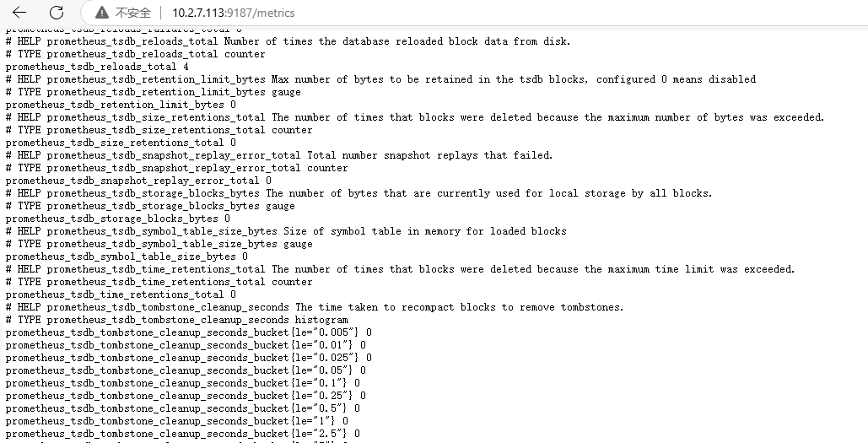Click the TYPE prometheus_tsdb_size_retentions_total counter line

159,130
